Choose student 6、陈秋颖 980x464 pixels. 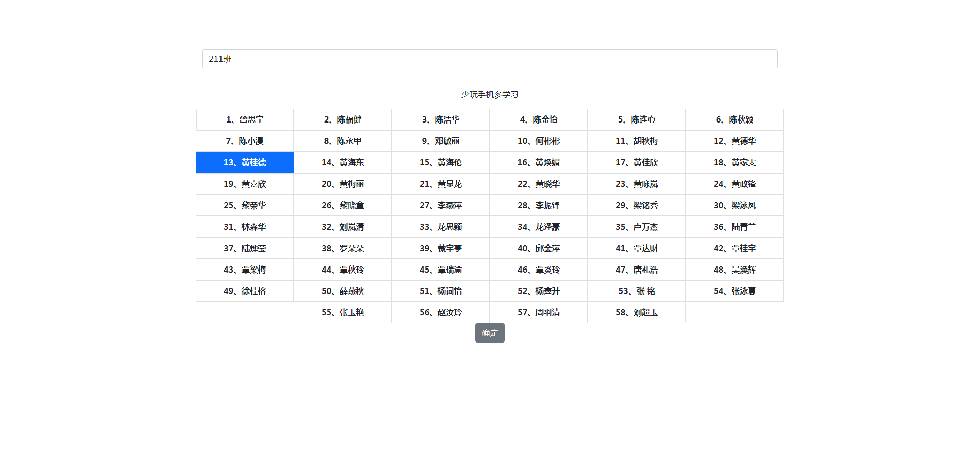click(x=734, y=119)
